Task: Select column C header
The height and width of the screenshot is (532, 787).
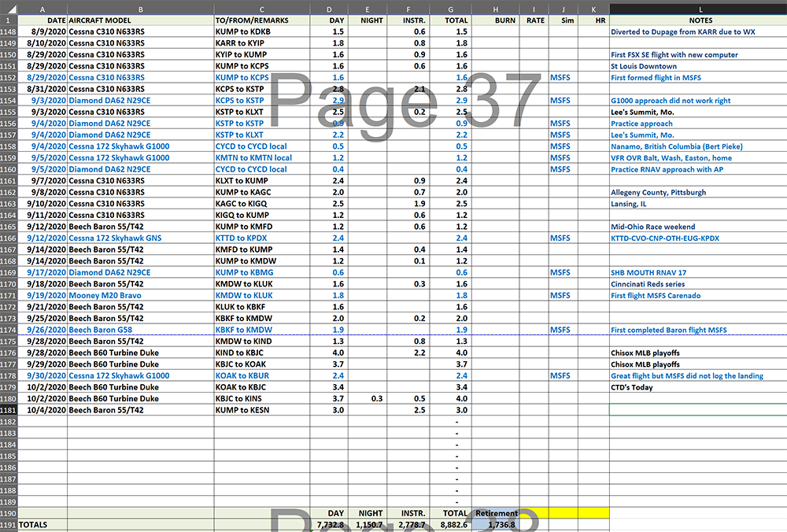Action: (x=262, y=9)
